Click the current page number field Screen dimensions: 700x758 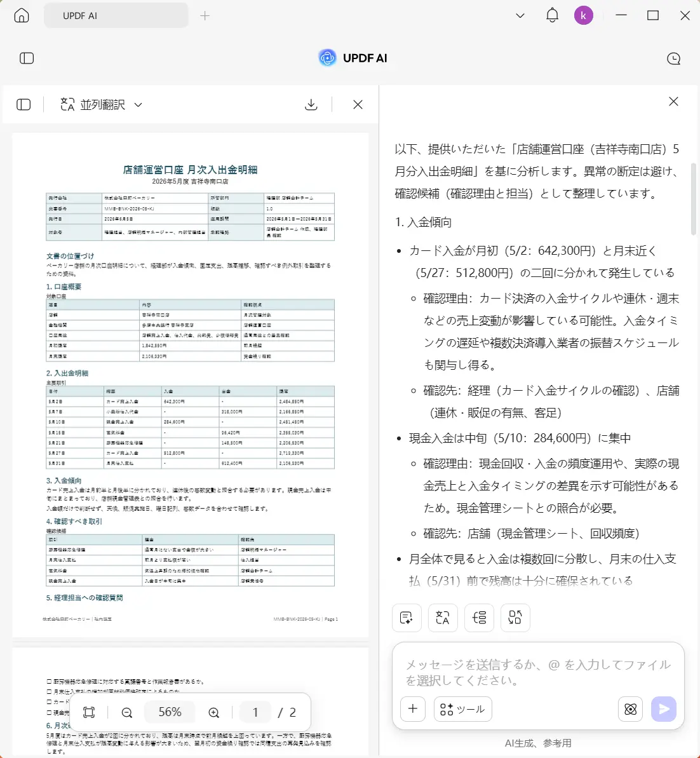click(x=255, y=712)
